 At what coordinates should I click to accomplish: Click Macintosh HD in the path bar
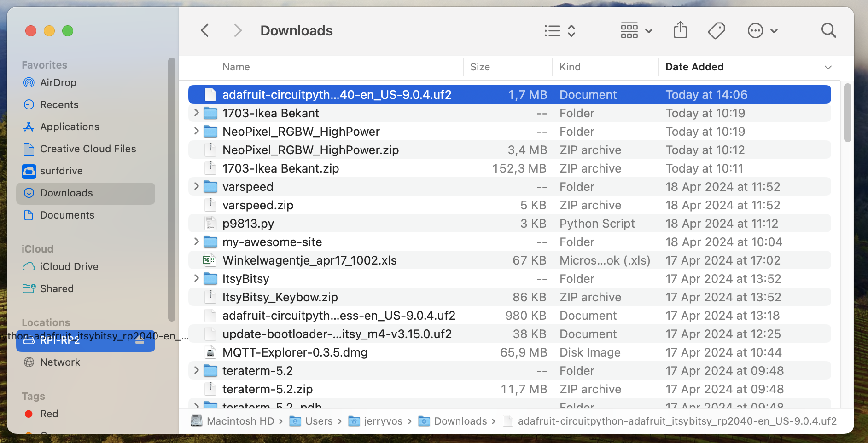[240, 421]
